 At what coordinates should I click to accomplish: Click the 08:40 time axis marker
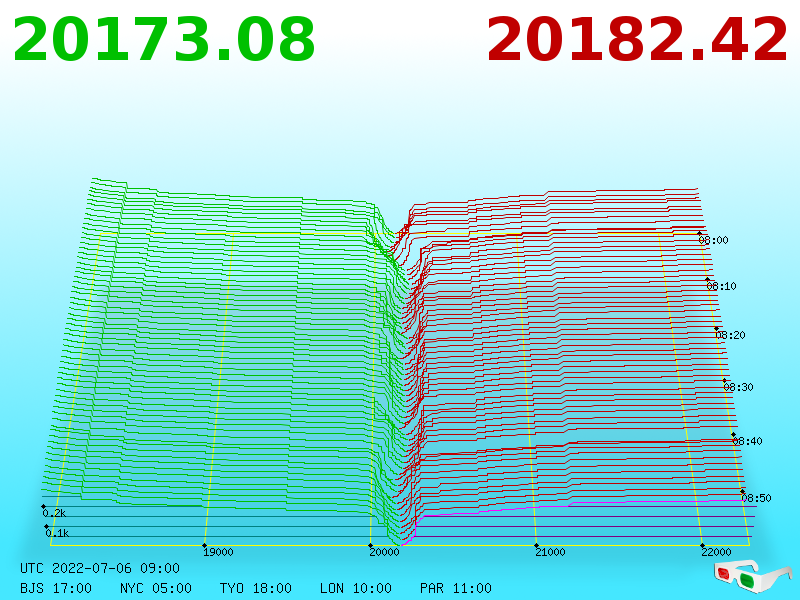click(x=747, y=441)
